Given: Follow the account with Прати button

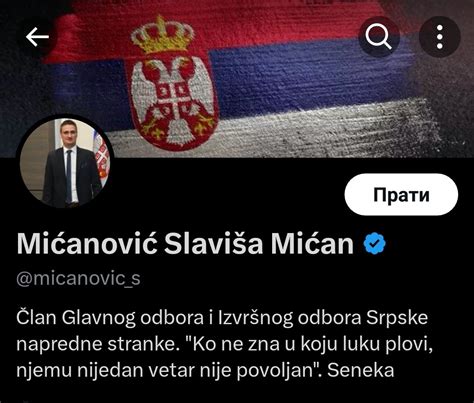Looking at the screenshot, I should click(x=401, y=195).
